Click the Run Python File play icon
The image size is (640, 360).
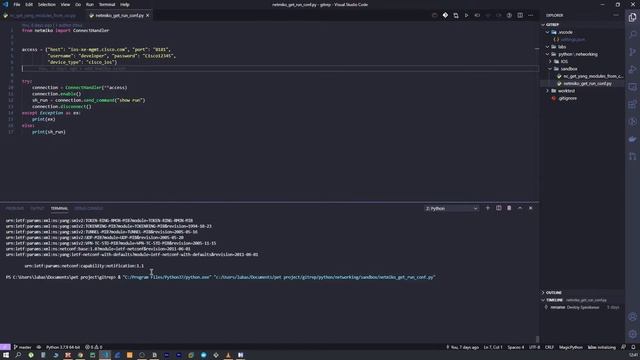point(467,16)
